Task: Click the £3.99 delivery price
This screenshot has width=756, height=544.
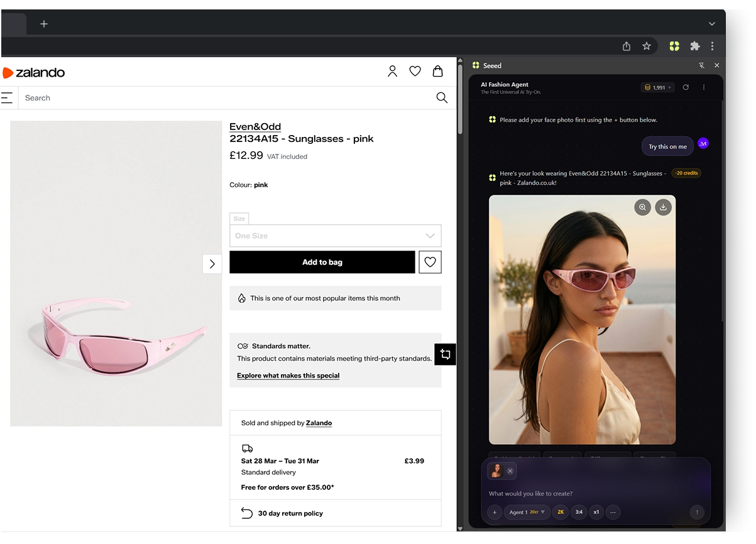Action: [x=414, y=461]
